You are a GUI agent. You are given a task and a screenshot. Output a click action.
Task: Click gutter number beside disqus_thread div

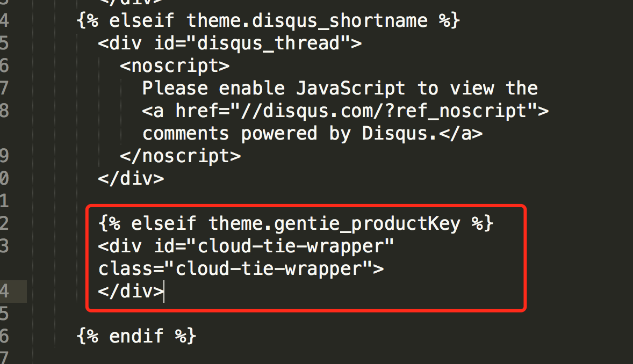(x=4, y=43)
